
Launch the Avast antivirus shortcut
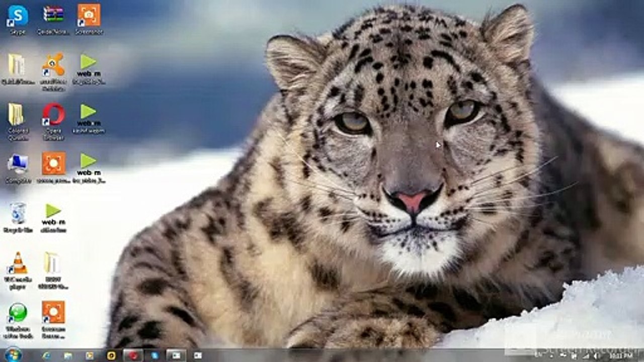pyautogui.click(x=53, y=71)
